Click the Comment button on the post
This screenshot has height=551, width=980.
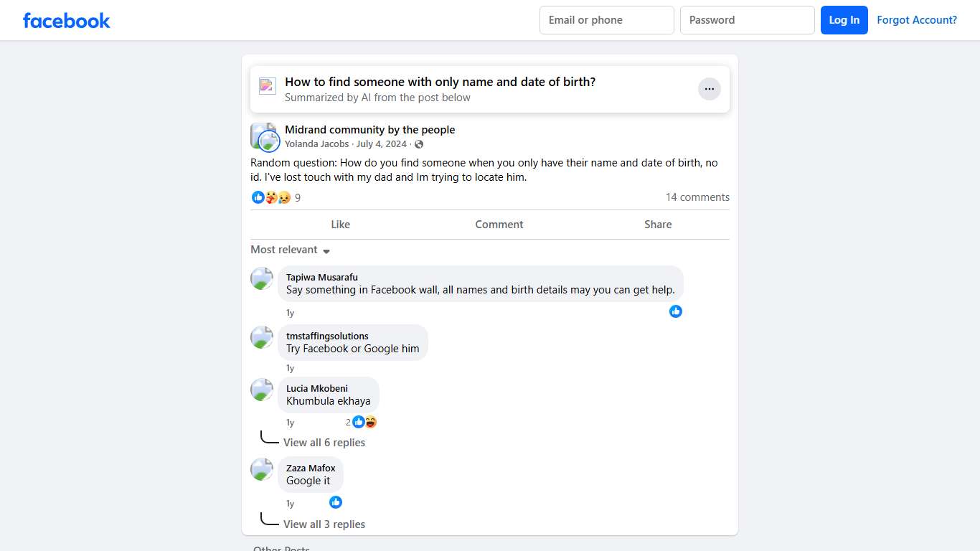(499, 225)
